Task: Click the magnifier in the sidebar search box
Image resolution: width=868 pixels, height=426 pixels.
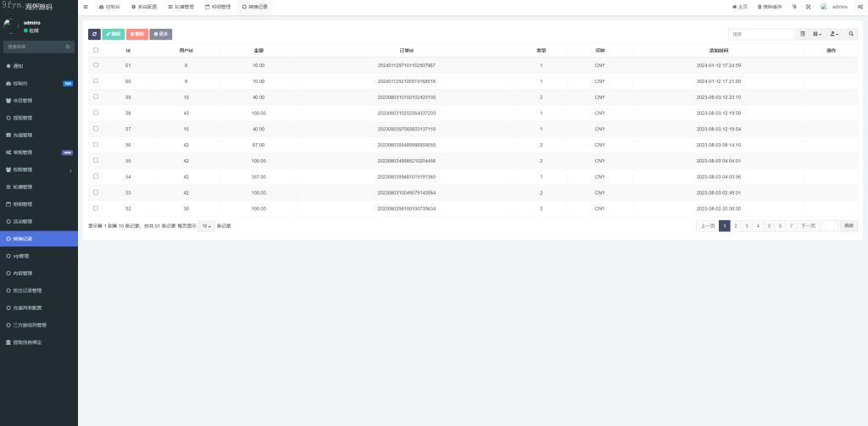Action: (x=68, y=47)
